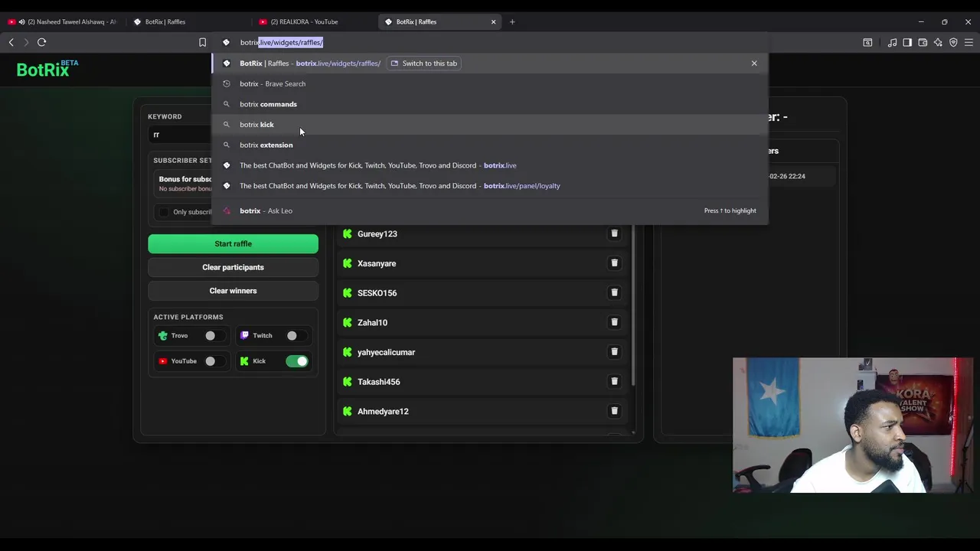
Task: Select suggestion botrix - Brave Search
Action: [490, 83]
